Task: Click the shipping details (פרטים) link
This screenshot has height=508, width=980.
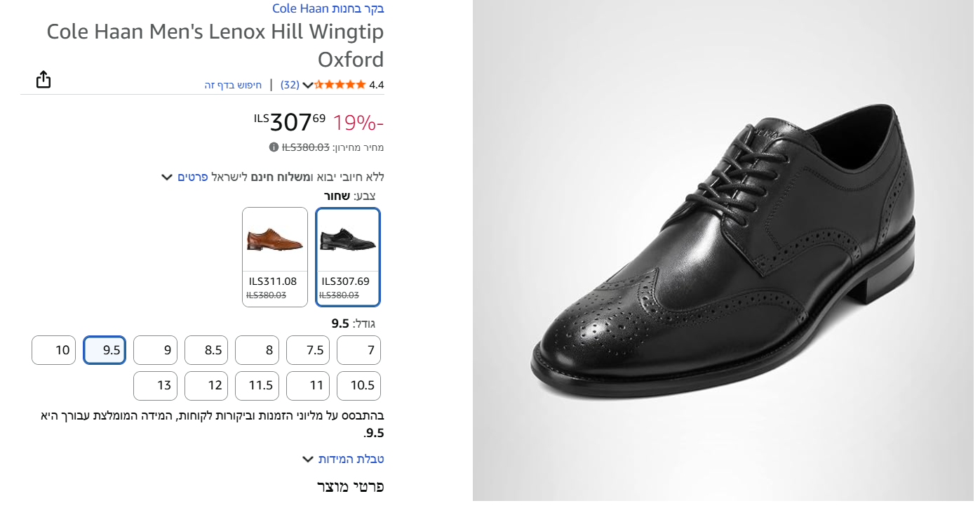Action: click(192, 177)
